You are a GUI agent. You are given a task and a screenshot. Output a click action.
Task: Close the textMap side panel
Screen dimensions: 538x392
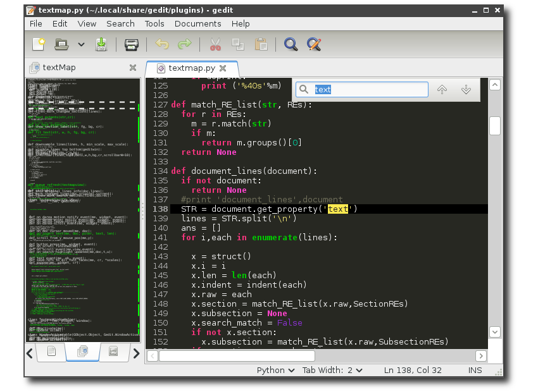(133, 68)
